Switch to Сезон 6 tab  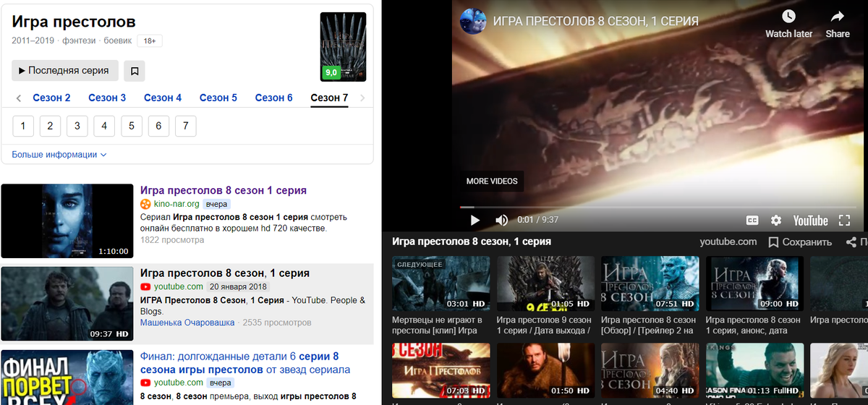[x=274, y=98]
